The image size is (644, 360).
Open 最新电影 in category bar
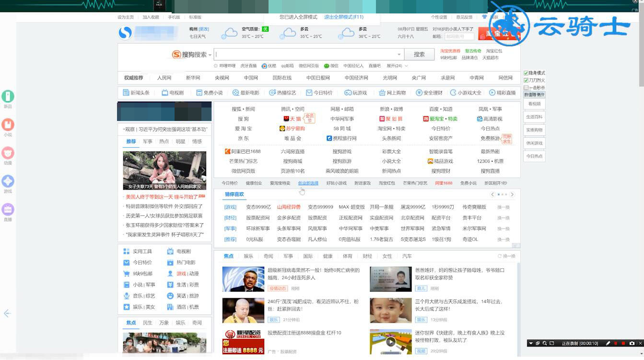[x=246, y=93]
